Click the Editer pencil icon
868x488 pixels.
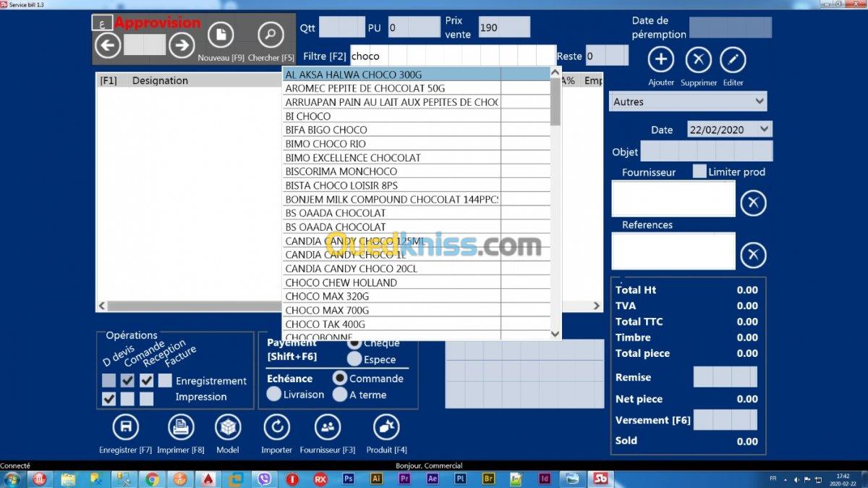point(733,60)
